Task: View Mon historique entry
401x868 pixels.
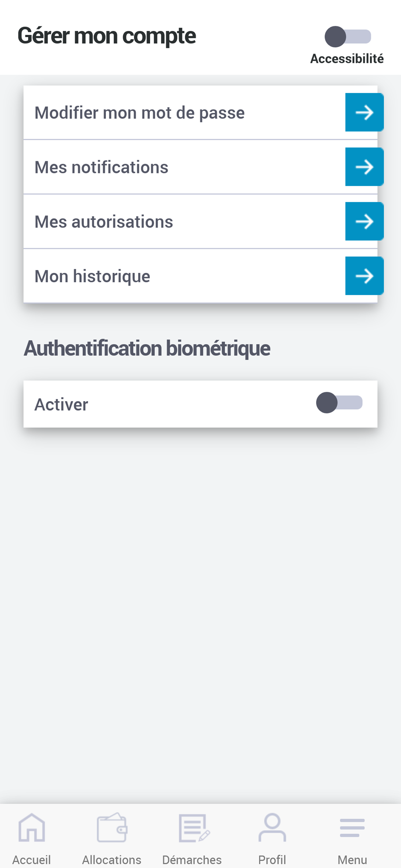Action: tap(92, 276)
